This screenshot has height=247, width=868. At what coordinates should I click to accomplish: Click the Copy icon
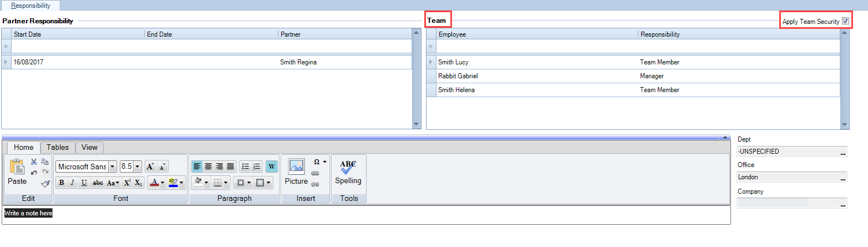tap(45, 162)
